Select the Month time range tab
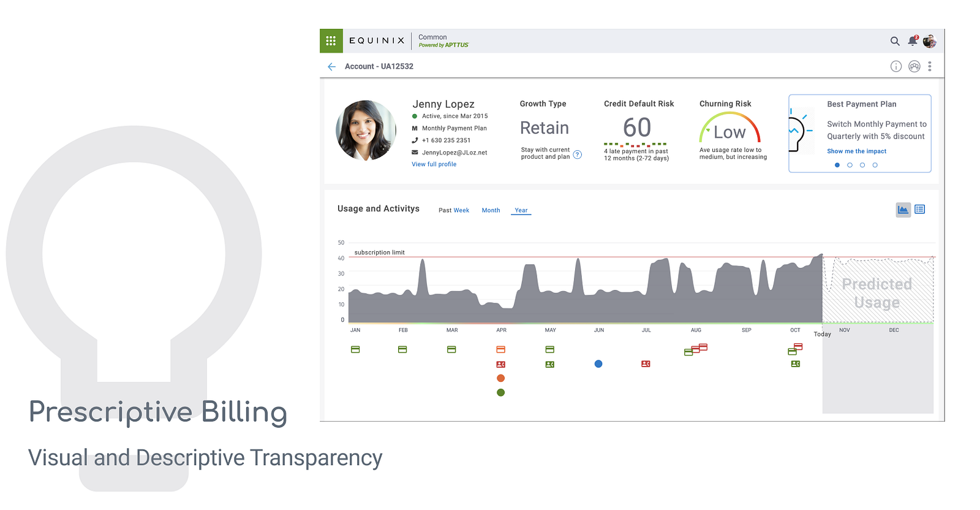 point(491,210)
